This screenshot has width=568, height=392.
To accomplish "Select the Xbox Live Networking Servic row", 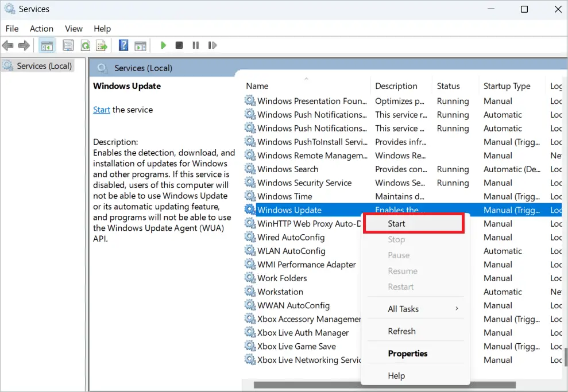I will click(x=309, y=360).
